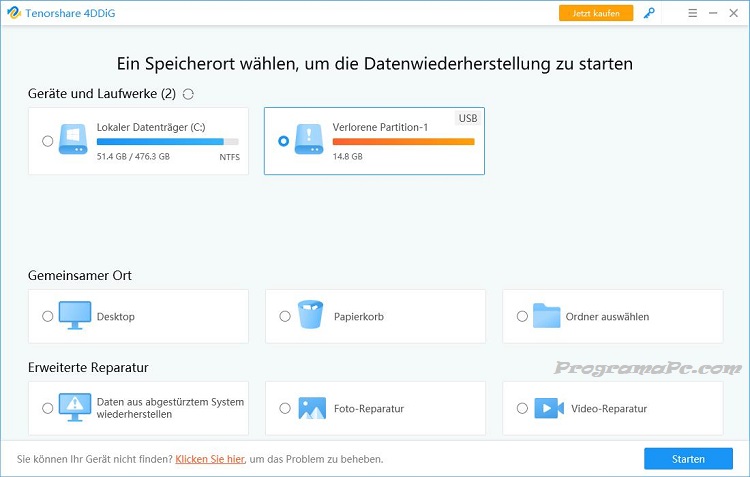Click the Ordner auswählen folder icon

point(547,316)
